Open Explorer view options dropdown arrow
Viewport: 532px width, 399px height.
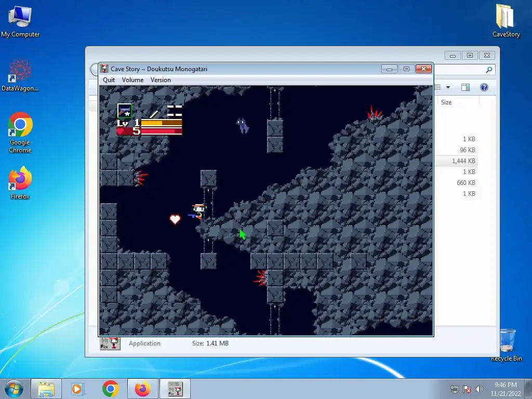(x=448, y=87)
